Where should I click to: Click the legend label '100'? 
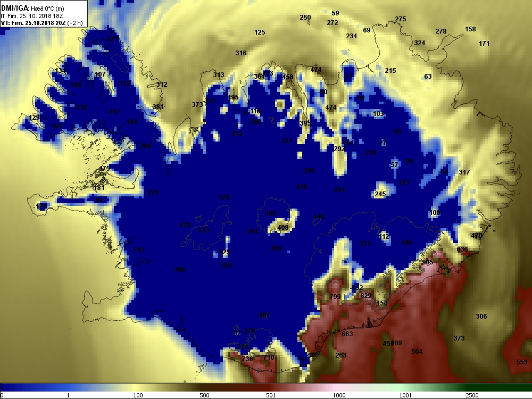point(138,395)
